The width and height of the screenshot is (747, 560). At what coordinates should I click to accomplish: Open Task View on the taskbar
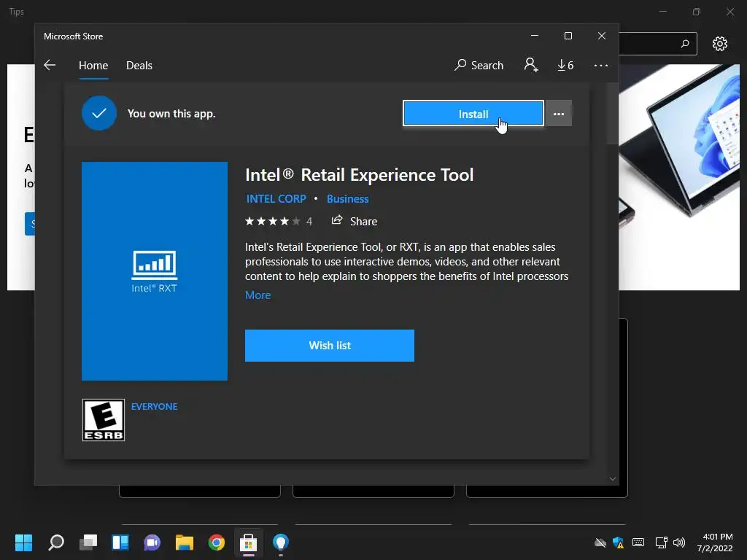point(88,542)
